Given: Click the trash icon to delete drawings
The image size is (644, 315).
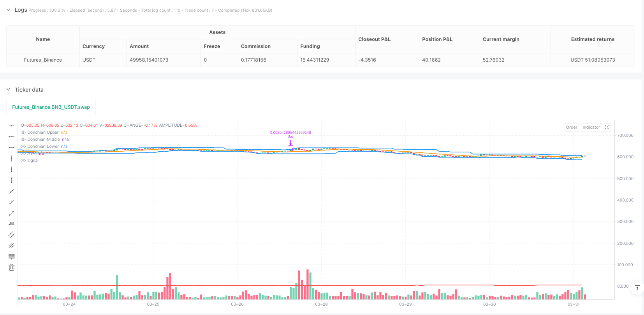Looking at the screenshot, I should tap(12, 267).
